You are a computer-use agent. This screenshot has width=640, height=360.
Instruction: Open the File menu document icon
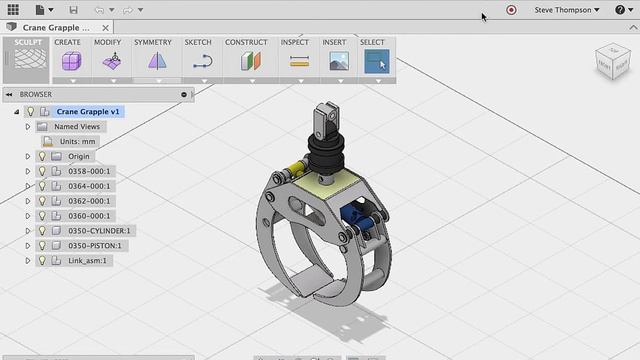click(40, 10)
